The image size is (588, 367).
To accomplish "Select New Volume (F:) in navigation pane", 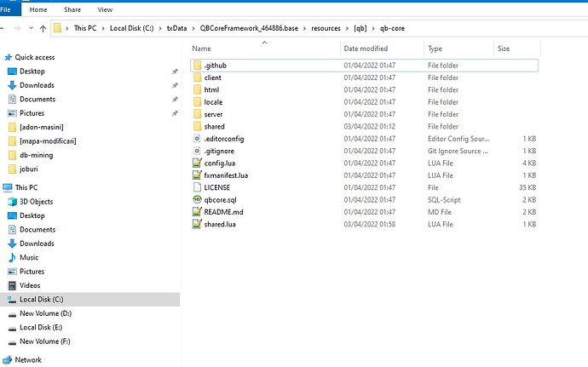I will tap(45, 341).
